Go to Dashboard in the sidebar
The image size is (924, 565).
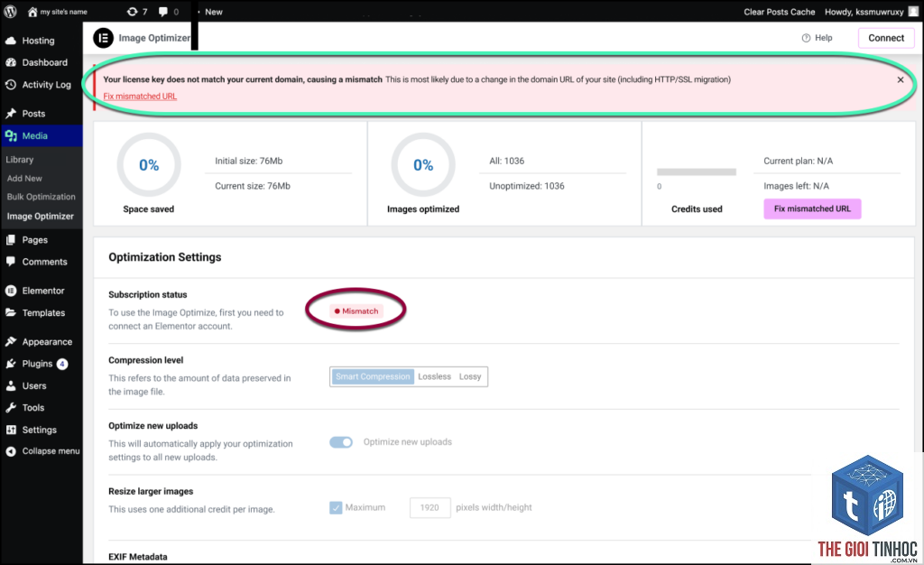point(45,62)
